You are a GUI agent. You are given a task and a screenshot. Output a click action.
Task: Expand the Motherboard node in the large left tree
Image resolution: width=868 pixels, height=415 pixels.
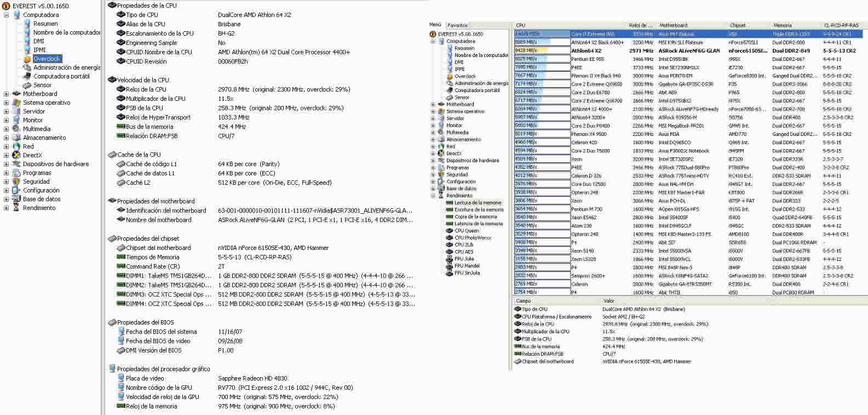(x=6, y=94)
